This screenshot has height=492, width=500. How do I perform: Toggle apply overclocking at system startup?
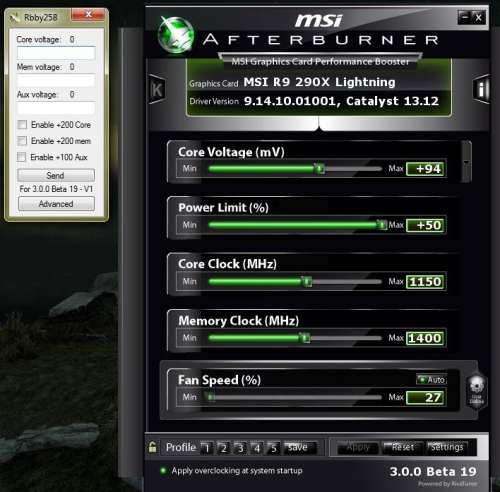[x=163, y=470]
